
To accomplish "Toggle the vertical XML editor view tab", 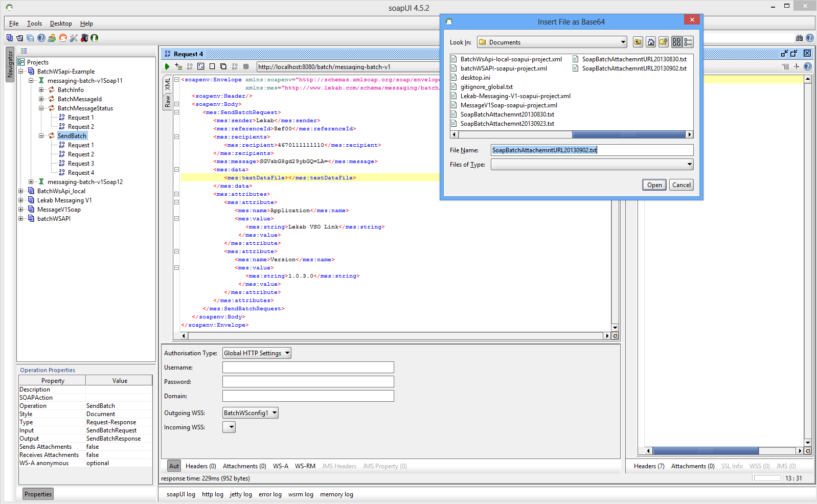I will [167, 84].
